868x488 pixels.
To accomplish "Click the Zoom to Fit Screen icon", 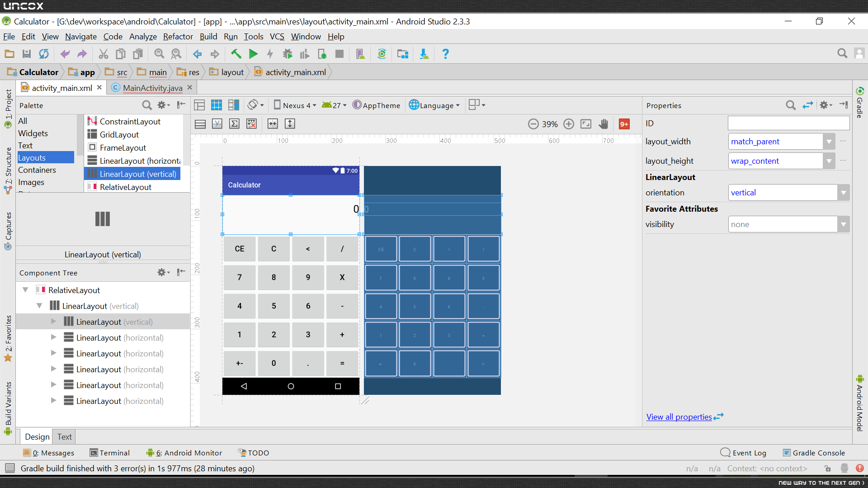I will click(x=586, y=124).
